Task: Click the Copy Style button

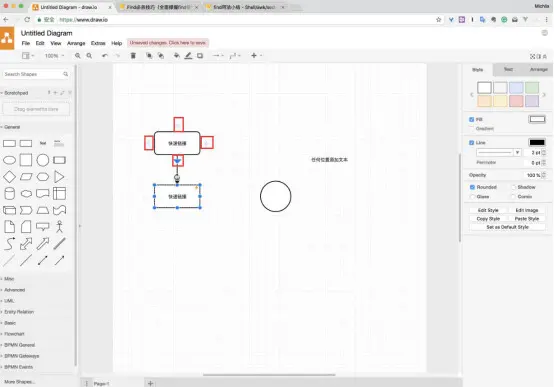Action: click(488, 219)
